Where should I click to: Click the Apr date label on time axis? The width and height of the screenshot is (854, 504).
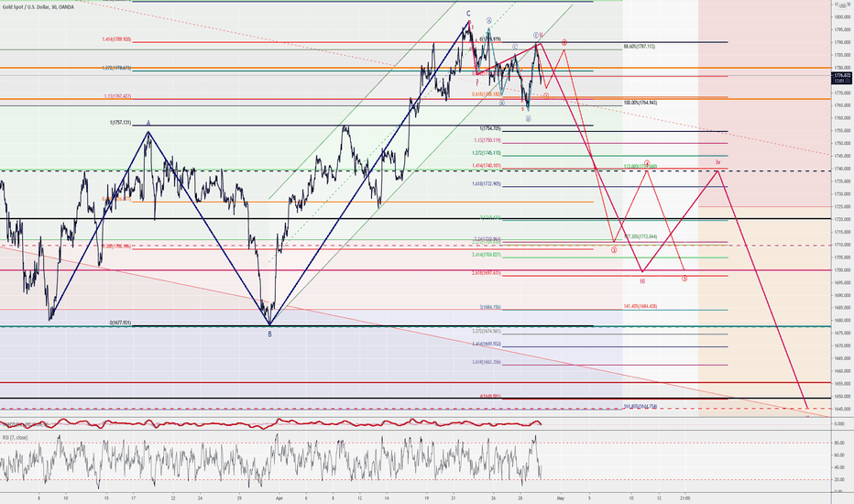(x=279, y=498)
